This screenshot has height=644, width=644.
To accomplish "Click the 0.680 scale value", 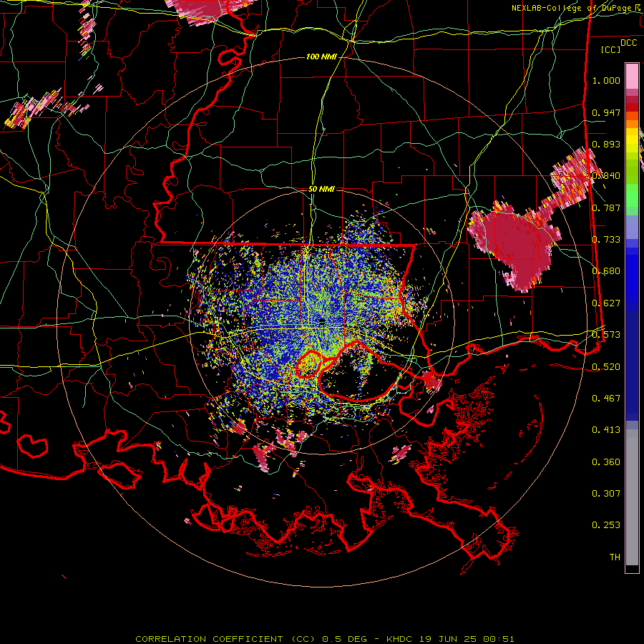I will point(606,271).
